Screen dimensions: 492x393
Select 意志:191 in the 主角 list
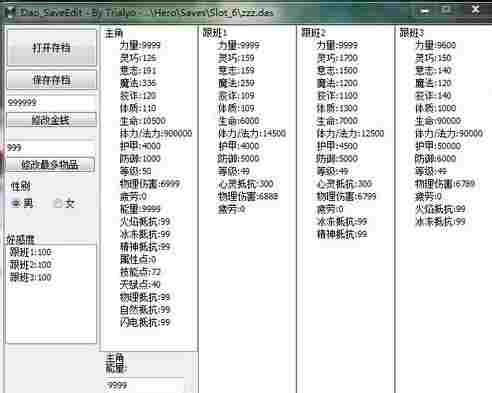coord(138,70)
